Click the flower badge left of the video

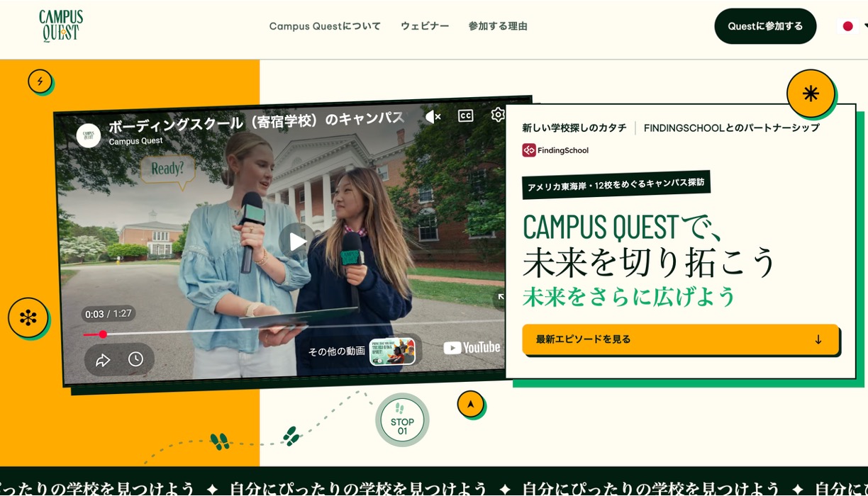[x=28, y=317]
